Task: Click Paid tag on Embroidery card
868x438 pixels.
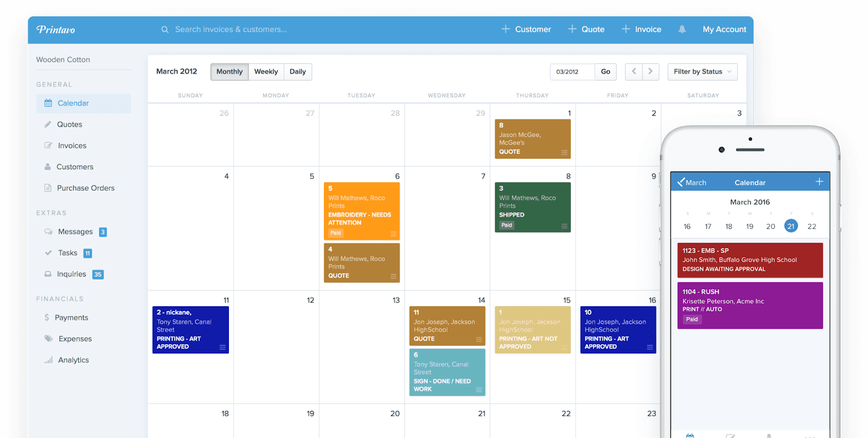Action: coord(336,233)
